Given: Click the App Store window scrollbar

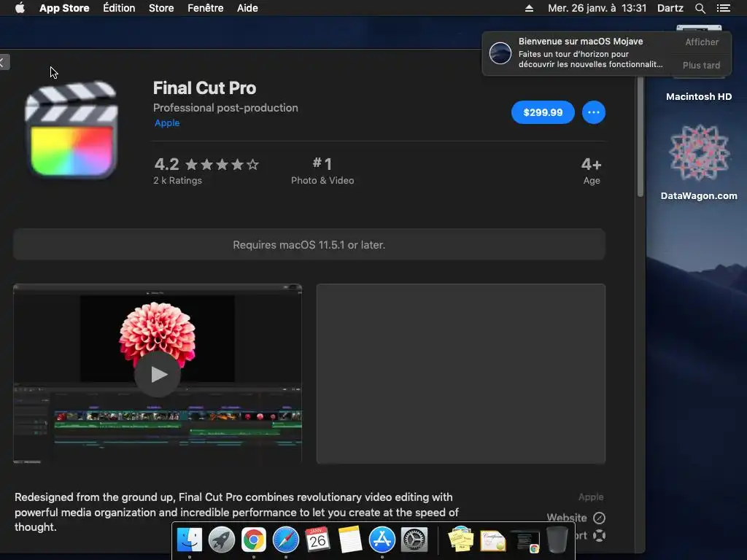Looking at the screenshot, I should [x=640, y=136].
